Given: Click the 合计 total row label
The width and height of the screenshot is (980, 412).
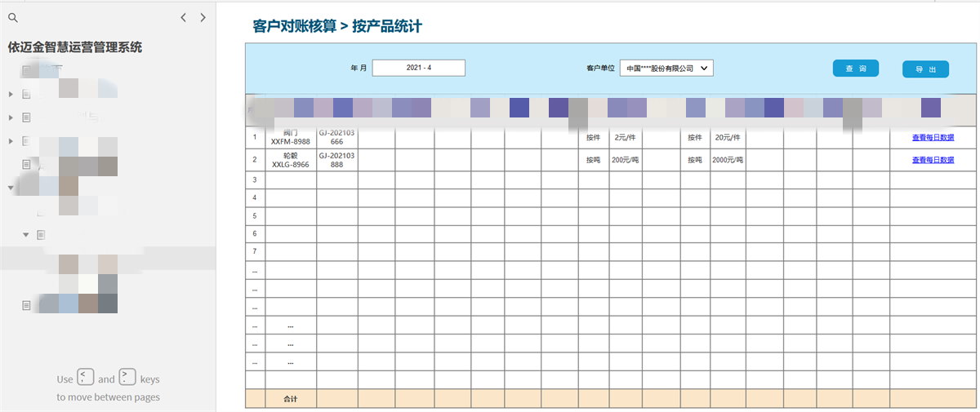Looking at the screenshot, I should click(x=290, y=399).
